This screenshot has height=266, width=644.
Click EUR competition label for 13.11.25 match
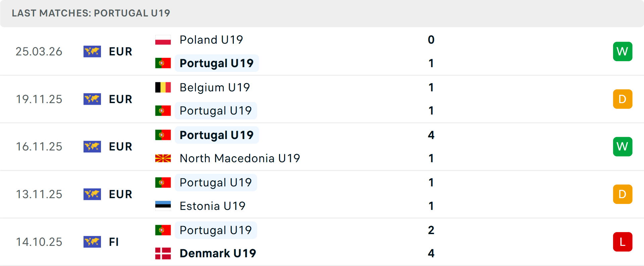pyautogui.click(x=120, y=194)
